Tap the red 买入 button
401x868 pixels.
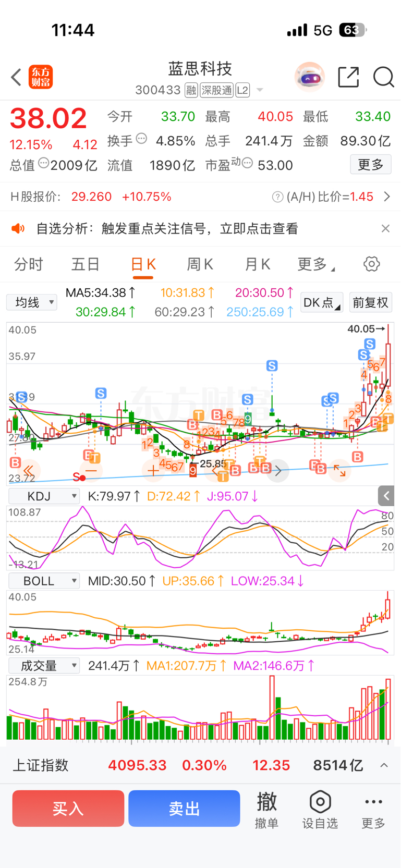click(68, 809)
